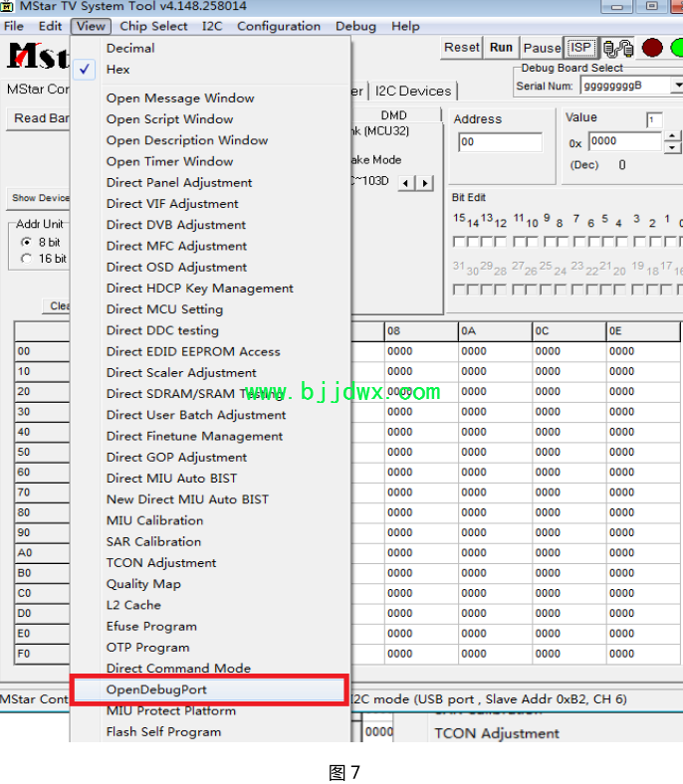The height and width of the screenshot is (784, 683).
Task: Select Direct Command Mode
Action: (x=210, y=668)
